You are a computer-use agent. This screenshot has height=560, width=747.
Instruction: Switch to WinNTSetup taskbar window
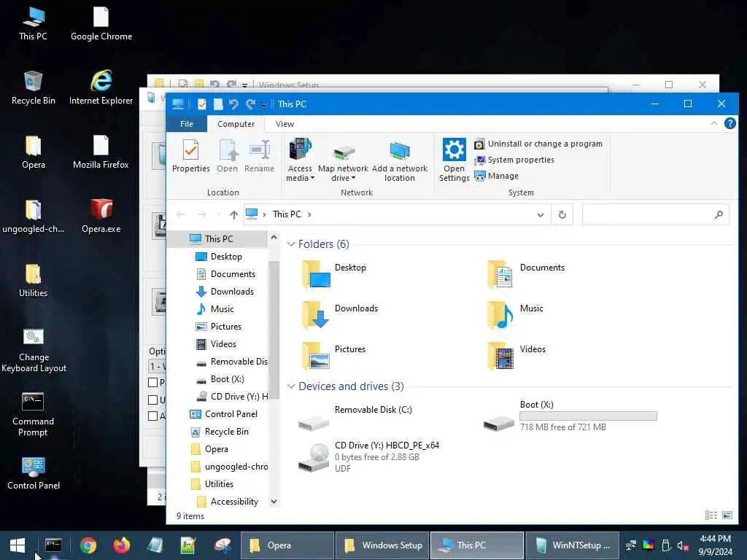[x=572, y=545]
